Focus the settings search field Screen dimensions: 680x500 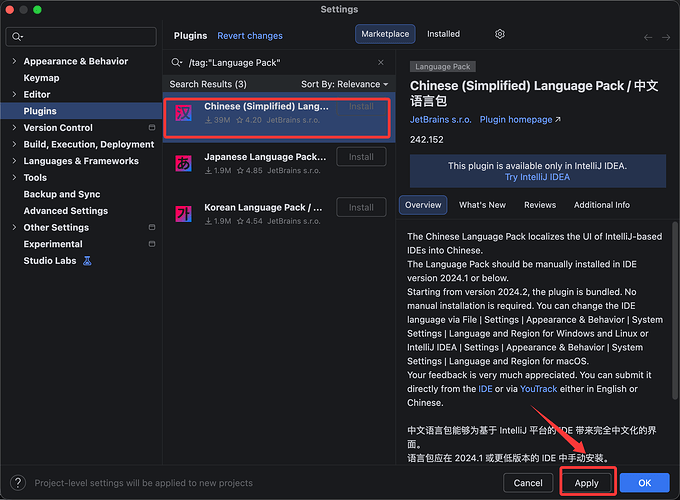[81, 36]
